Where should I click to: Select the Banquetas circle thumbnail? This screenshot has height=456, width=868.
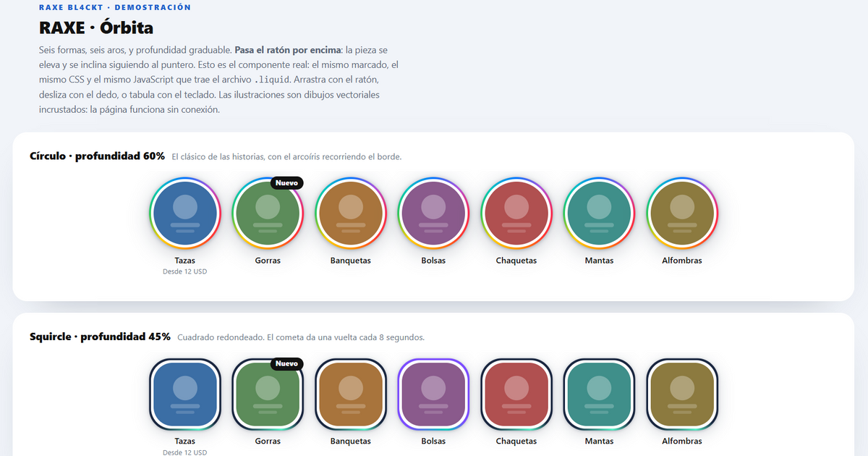click(x=351, y=213)
